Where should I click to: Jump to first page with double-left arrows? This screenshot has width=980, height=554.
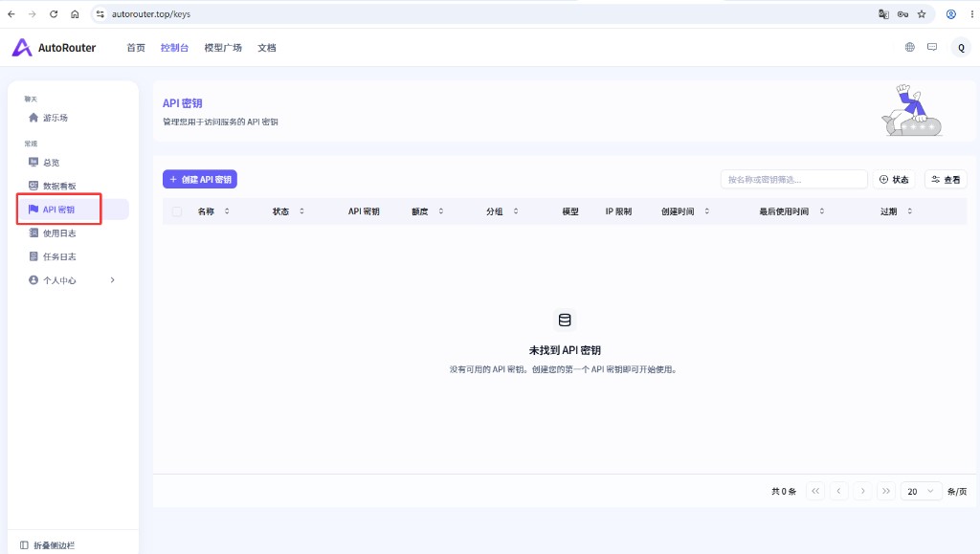click(815, 492)
